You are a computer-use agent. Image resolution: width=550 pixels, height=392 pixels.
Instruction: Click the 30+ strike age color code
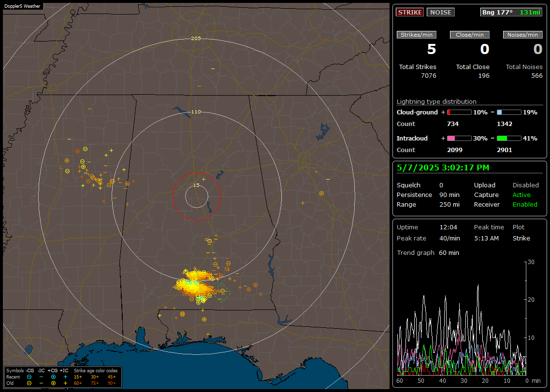pyautogui.click(x=95, y=377)
